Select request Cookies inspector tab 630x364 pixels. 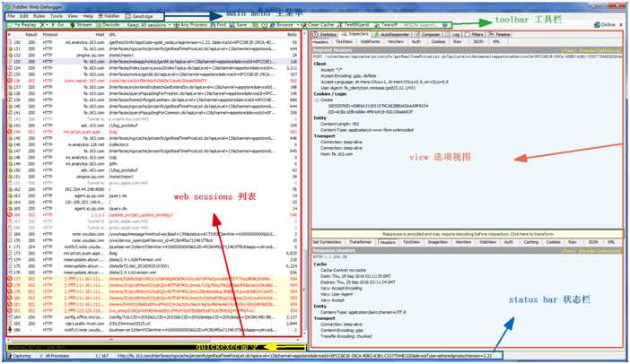click(x=438, y=42)
